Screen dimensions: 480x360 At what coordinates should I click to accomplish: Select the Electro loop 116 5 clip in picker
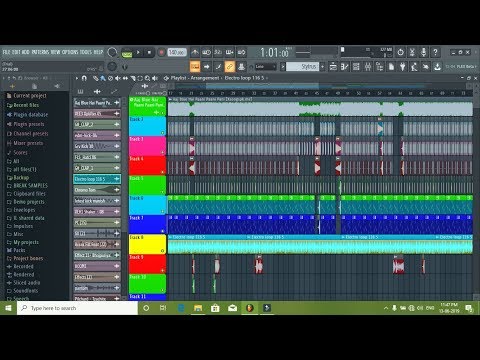pyautogui.click(x=97, y=179)
